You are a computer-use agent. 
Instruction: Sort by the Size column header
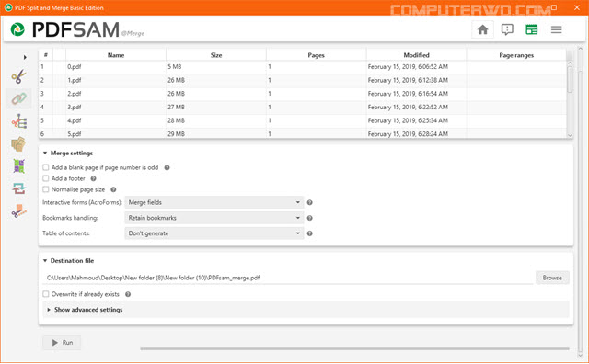[216, 55]
